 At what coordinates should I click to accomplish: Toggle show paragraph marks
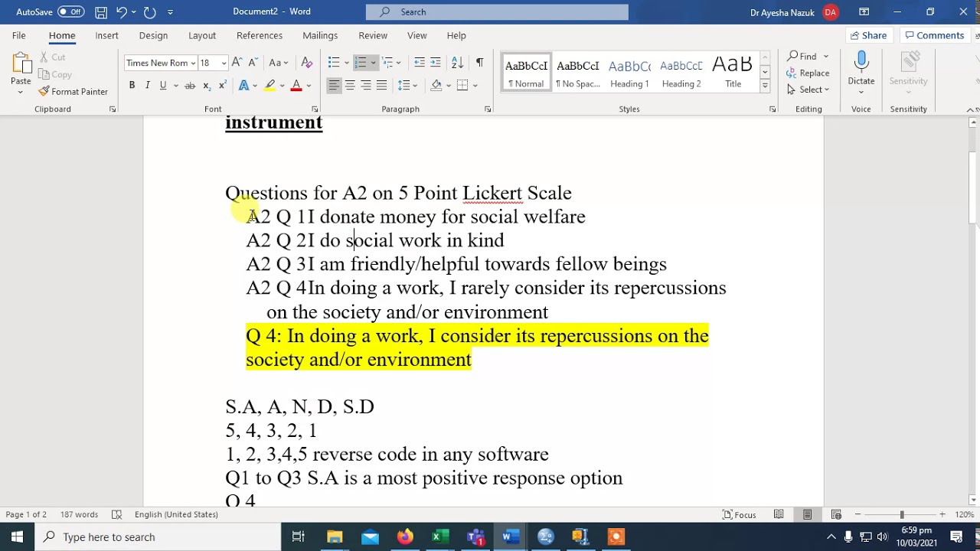[479, 63]
